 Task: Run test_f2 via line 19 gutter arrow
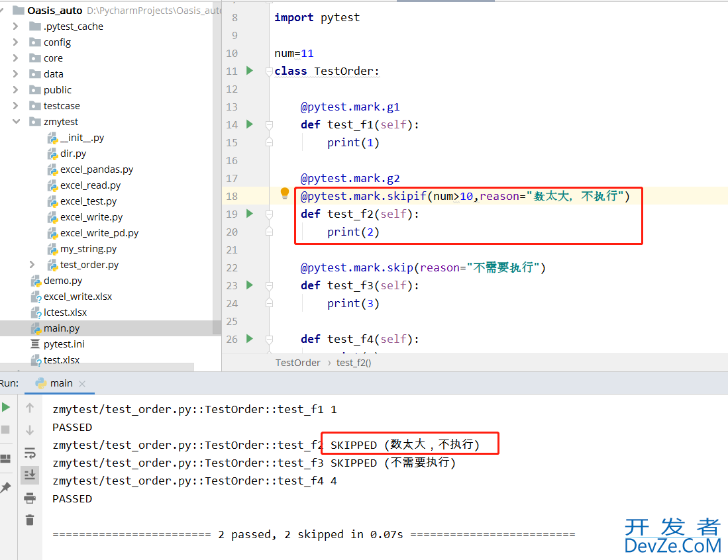pyautogui.click(x=250, y=213)
